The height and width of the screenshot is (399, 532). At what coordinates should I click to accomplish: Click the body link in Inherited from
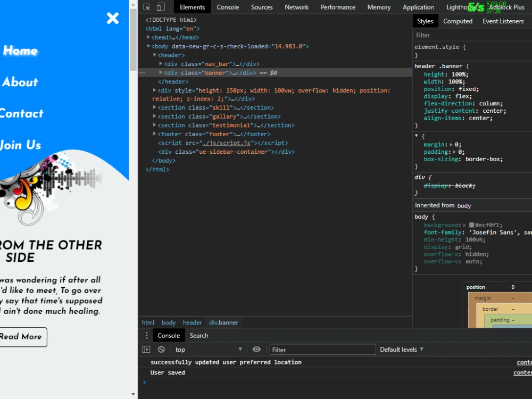tap(464, 205)
